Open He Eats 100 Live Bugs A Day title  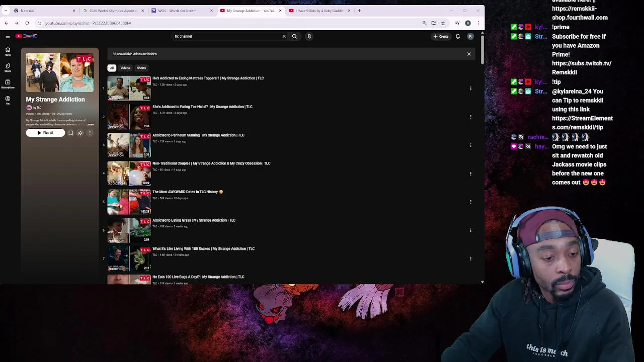click(x=198, y=277)
